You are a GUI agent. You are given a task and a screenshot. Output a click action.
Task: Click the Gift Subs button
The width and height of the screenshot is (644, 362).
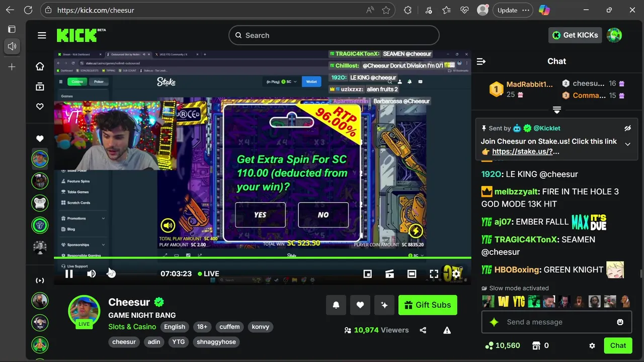[428, 305]
